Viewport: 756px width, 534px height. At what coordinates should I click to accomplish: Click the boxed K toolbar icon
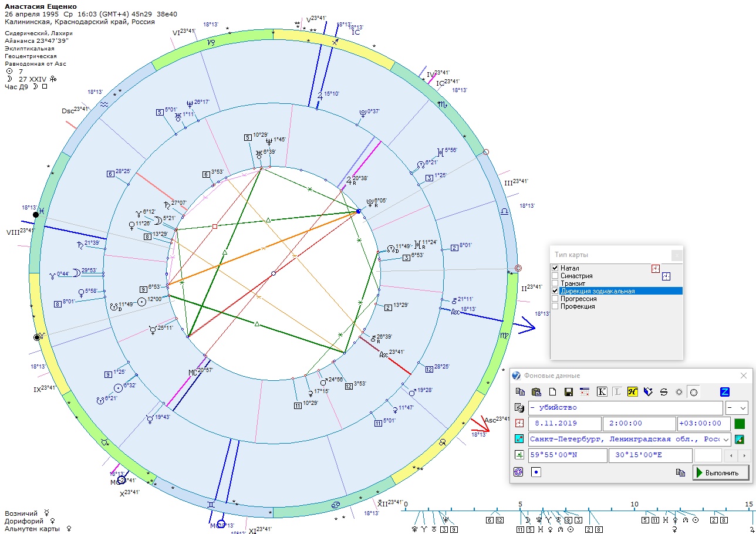point(602,392)
